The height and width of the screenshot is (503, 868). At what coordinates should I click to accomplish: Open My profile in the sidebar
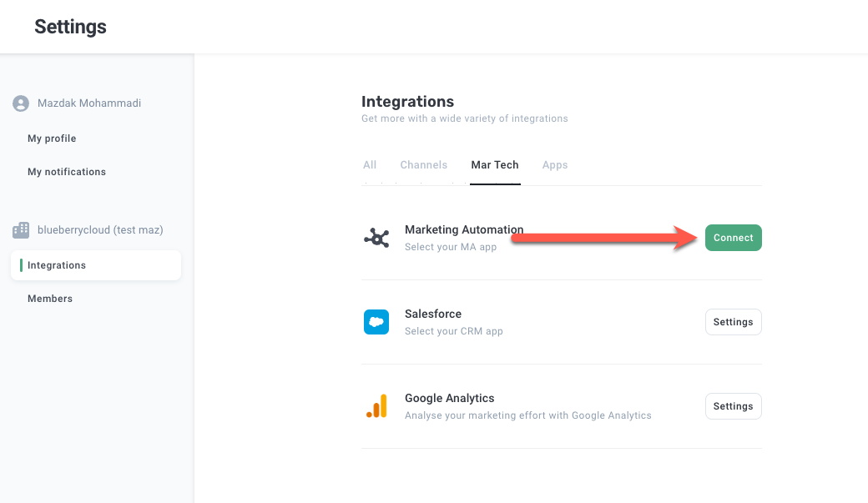click(52, 138)
